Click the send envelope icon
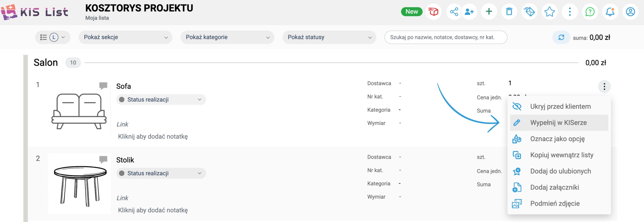This screenshot has height=222, width=644. tap(529, 12)
